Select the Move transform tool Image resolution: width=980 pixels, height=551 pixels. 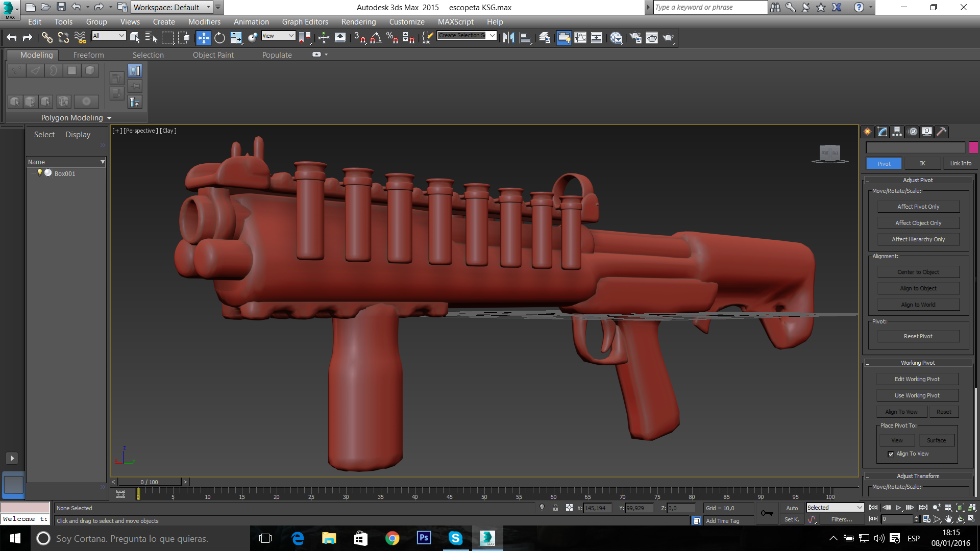pyautogui.click(x=203, y=38)
